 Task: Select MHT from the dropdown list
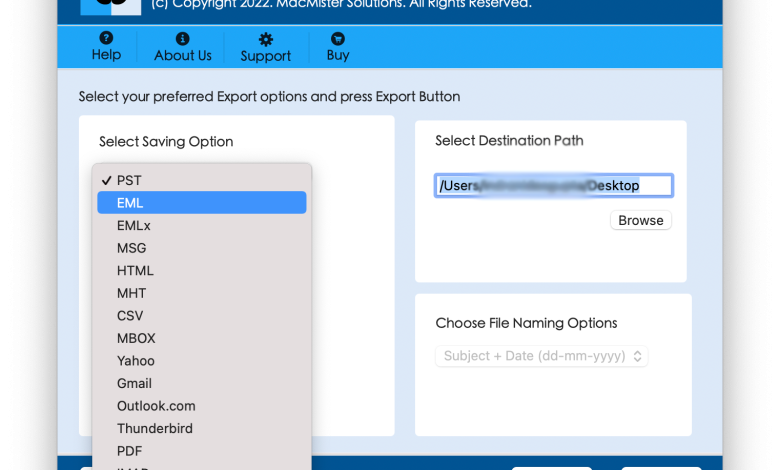point(201,293)
